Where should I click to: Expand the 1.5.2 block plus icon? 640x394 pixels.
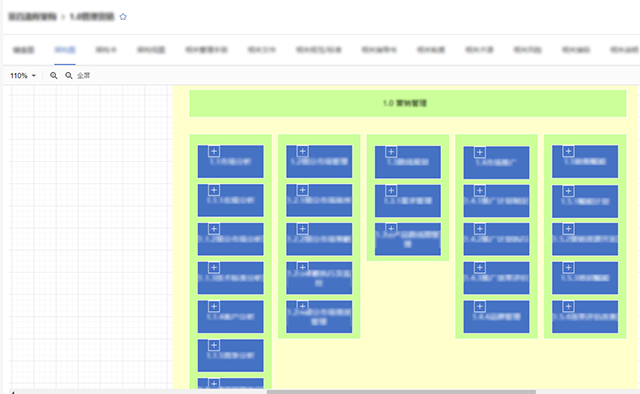pyautogui.click(x=568, y=229)
